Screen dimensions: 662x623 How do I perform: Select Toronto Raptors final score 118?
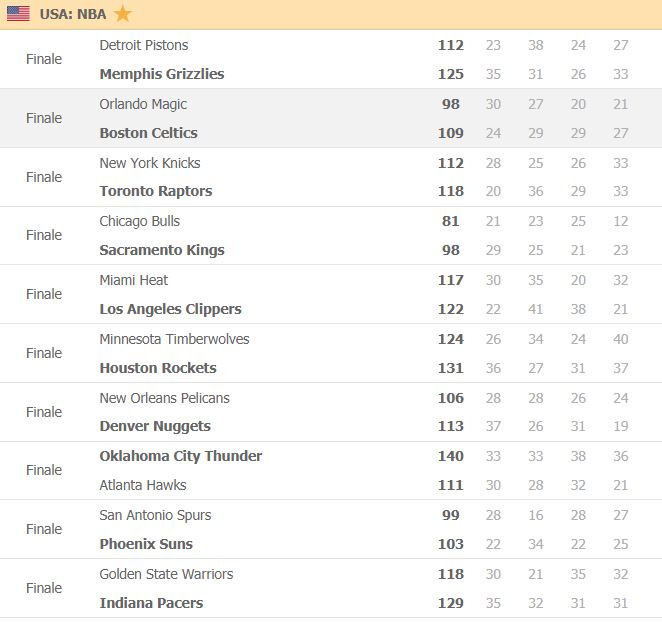[x=450, y=191]
